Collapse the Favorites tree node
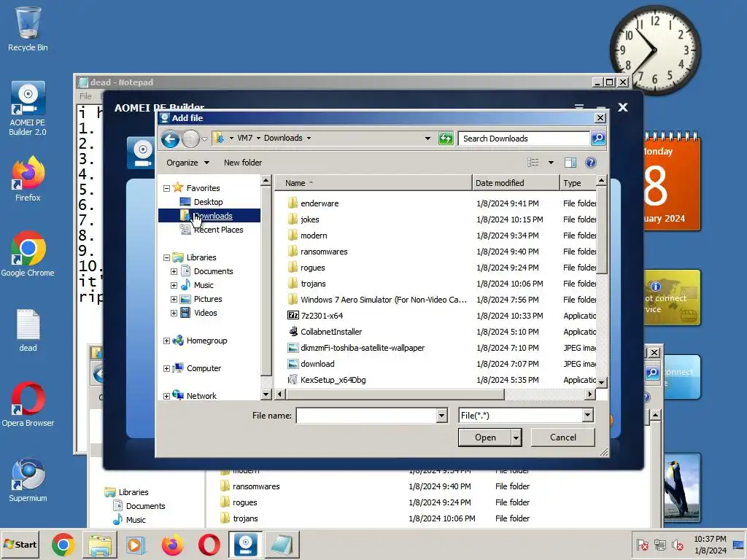This screenshot has height=560, width=747. (167, 189)
